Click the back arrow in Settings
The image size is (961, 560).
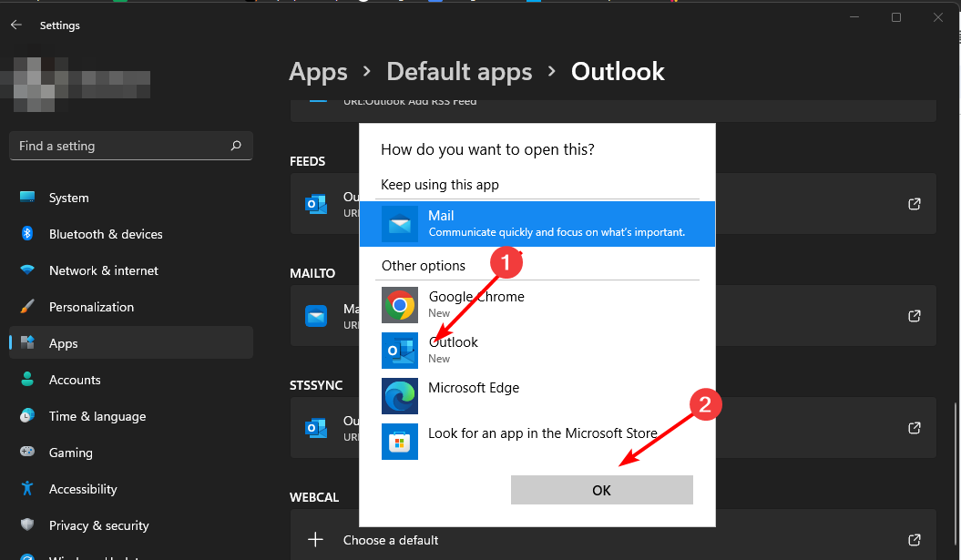coord(16,25)
